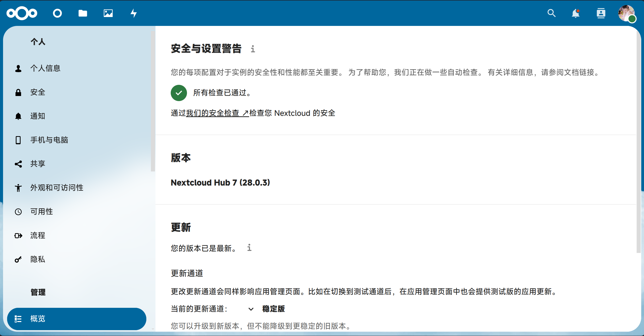644x336 pixels.
Task: Open the notifications bell
Action: tap(576, 13)
